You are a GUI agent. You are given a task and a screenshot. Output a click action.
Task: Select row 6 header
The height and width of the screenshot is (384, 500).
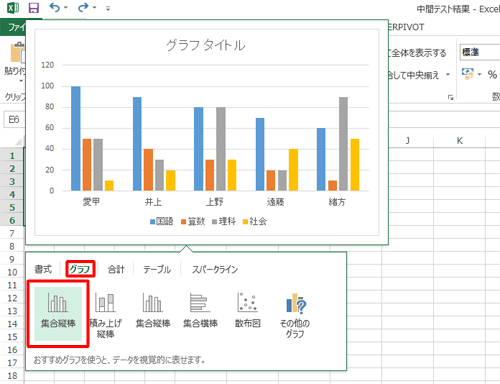[x=12, y=220]
